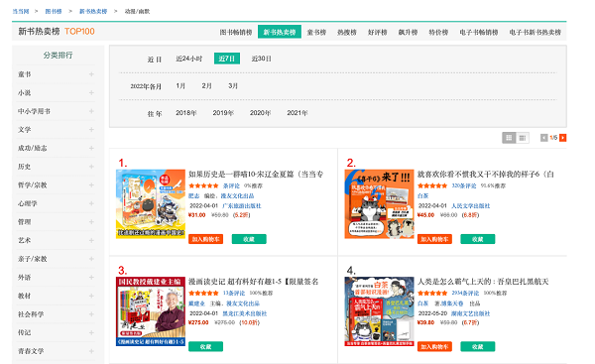Show 2022 1月 ranking
Image resolution: width=595 pixels, height=364 pixels.
[x=180, y=85]
